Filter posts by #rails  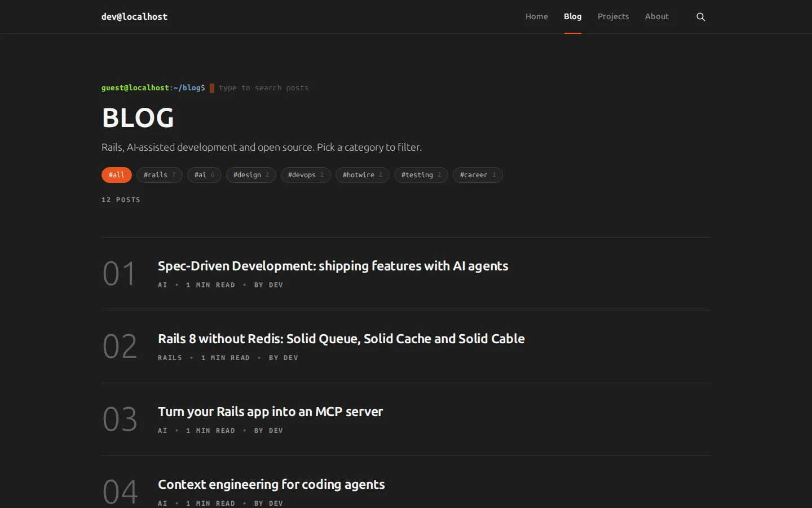pyautogui.click(x=160, y=175)
